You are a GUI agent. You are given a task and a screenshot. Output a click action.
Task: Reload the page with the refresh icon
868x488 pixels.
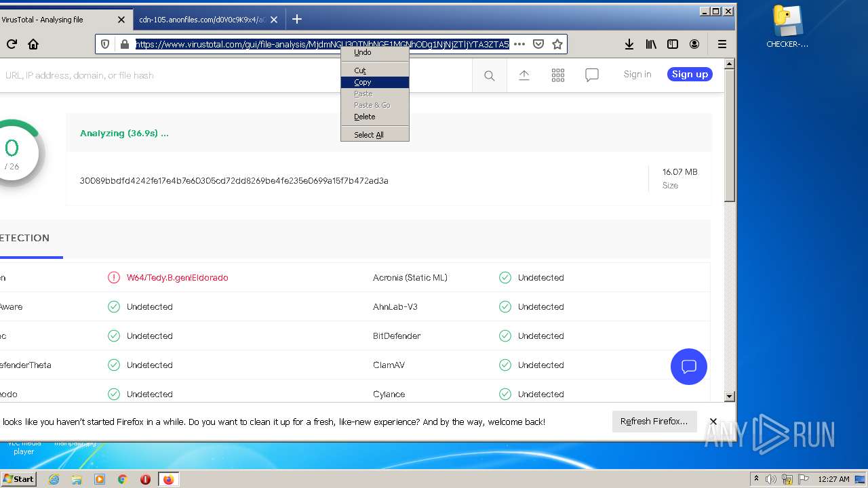pos(12,44)
